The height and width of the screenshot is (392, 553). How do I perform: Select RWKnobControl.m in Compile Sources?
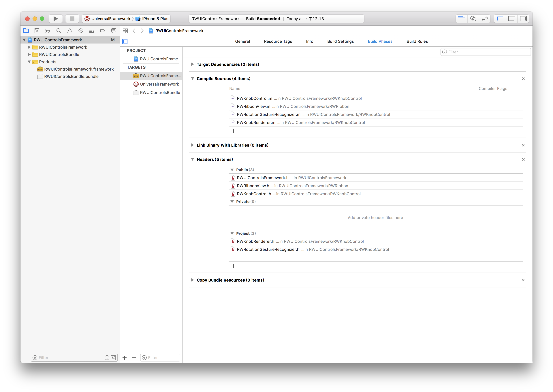coord(254,98)
